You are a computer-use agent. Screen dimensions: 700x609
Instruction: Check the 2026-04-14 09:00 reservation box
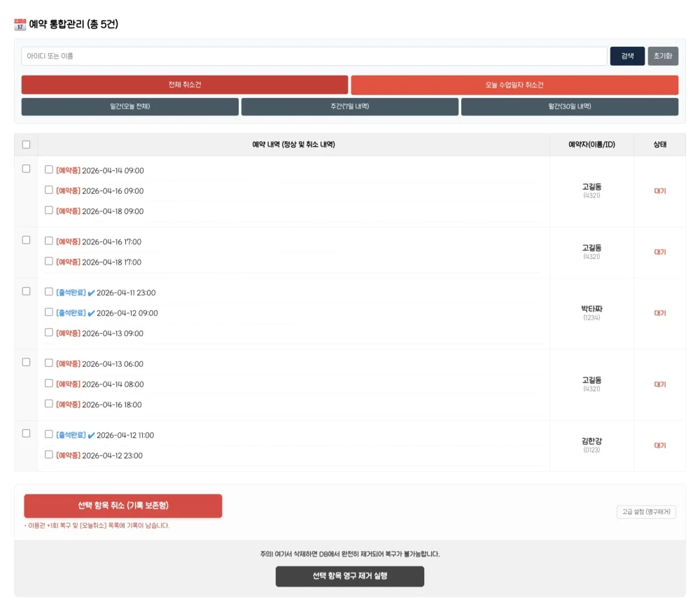tap(49, 169)
